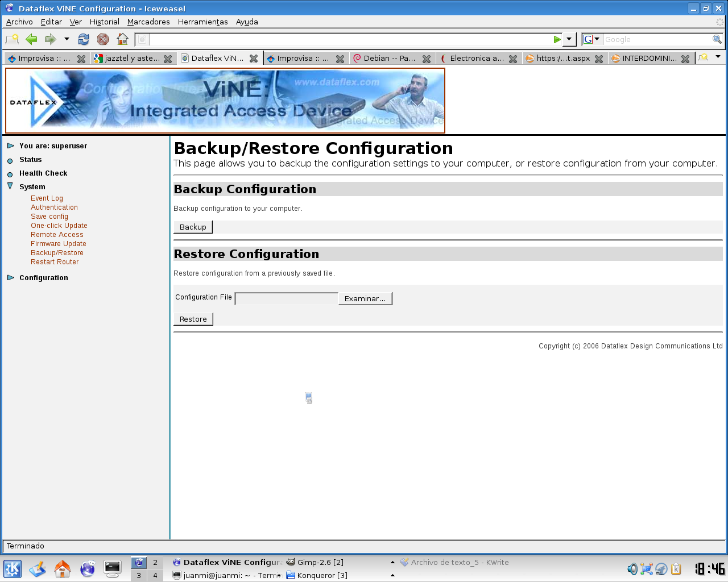The width and height of the screenshot is (728, 582).
Task: Open a new tab with the toolbar icon
Action: pos(12,39)
